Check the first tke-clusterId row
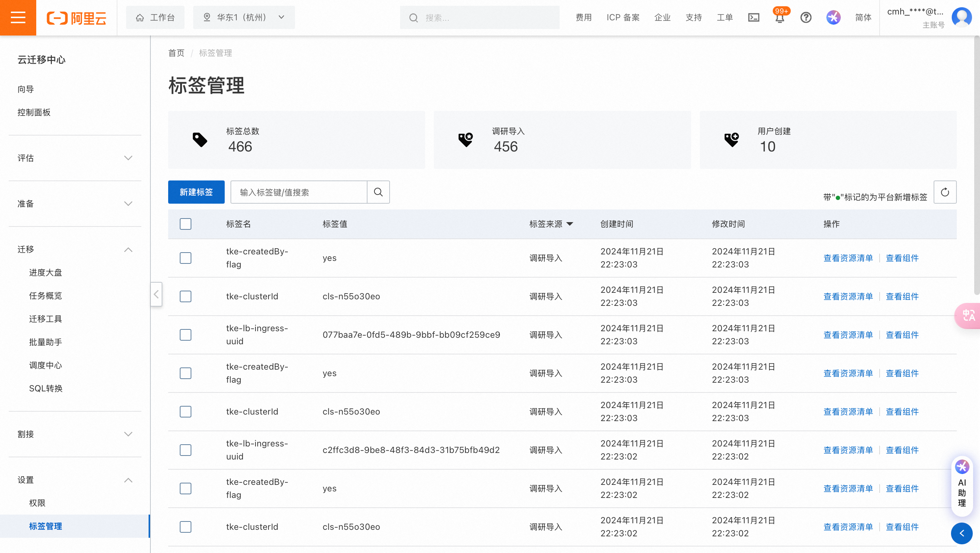 tap(185, 297)
